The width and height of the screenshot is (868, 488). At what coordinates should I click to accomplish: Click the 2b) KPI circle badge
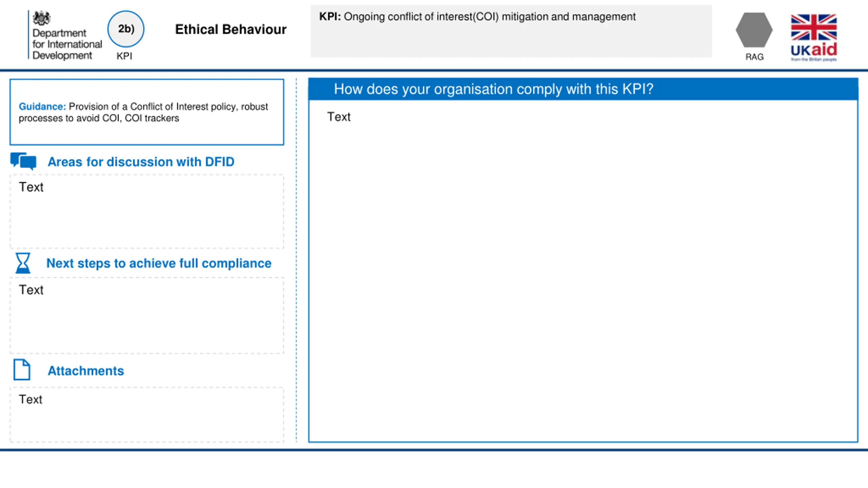(126, 29)
